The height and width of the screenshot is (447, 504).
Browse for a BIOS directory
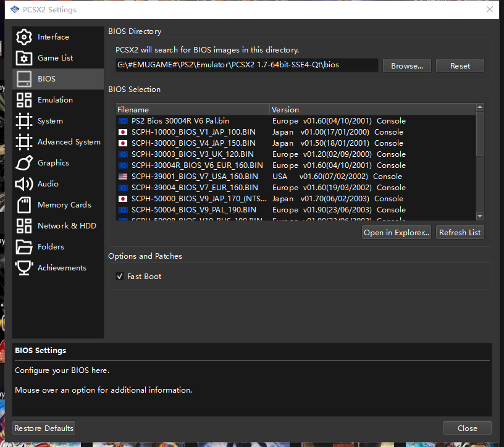[406, 65]
